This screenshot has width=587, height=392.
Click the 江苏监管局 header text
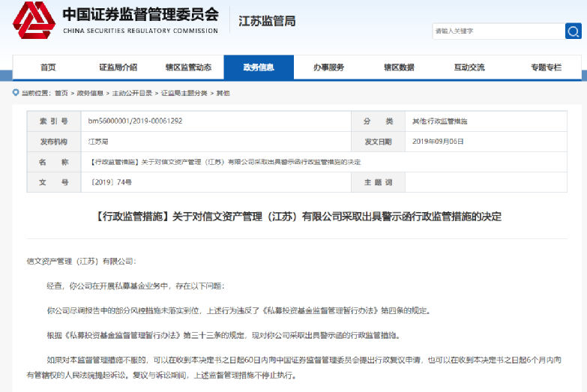[267, 21]
